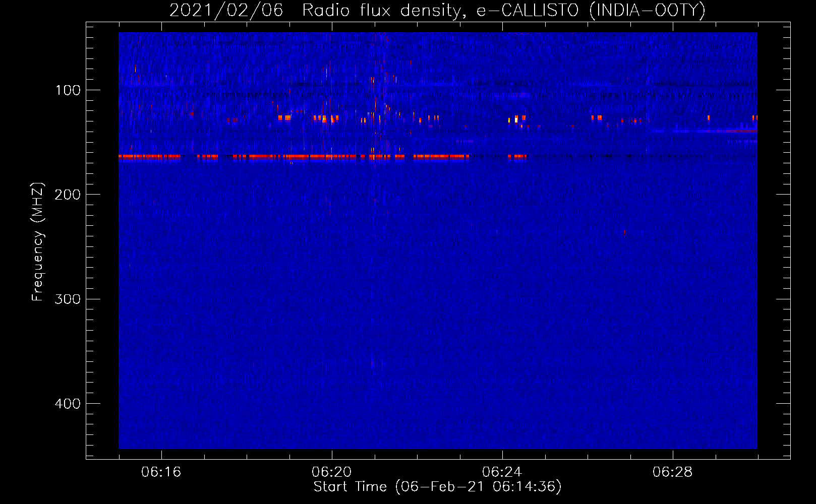This screenshot has width=816, height=504.
Task: Click the 'Start Time (06-Feb-21 06:14:36)' label
Action: [437, 487]
